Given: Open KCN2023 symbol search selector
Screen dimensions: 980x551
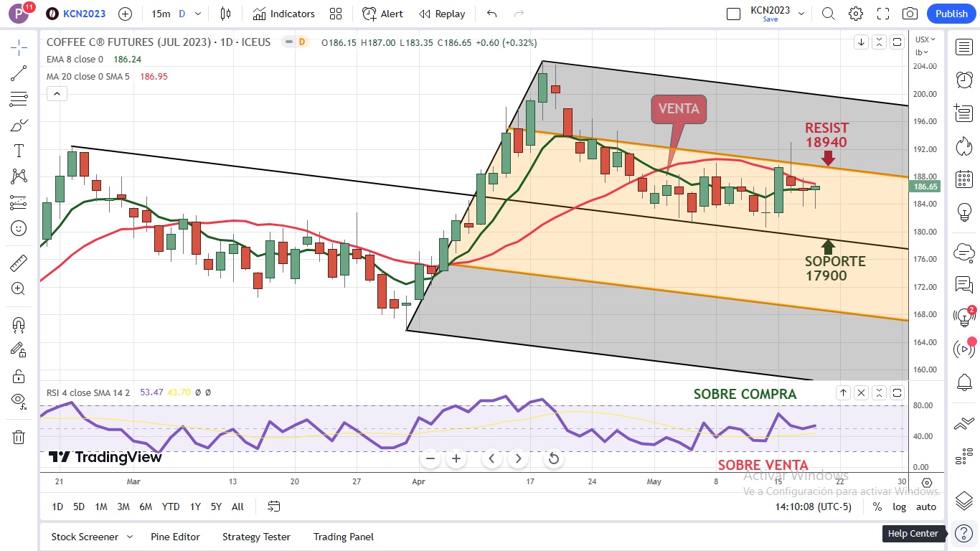Looking at the screenshot, I should (x=75, y=14).
